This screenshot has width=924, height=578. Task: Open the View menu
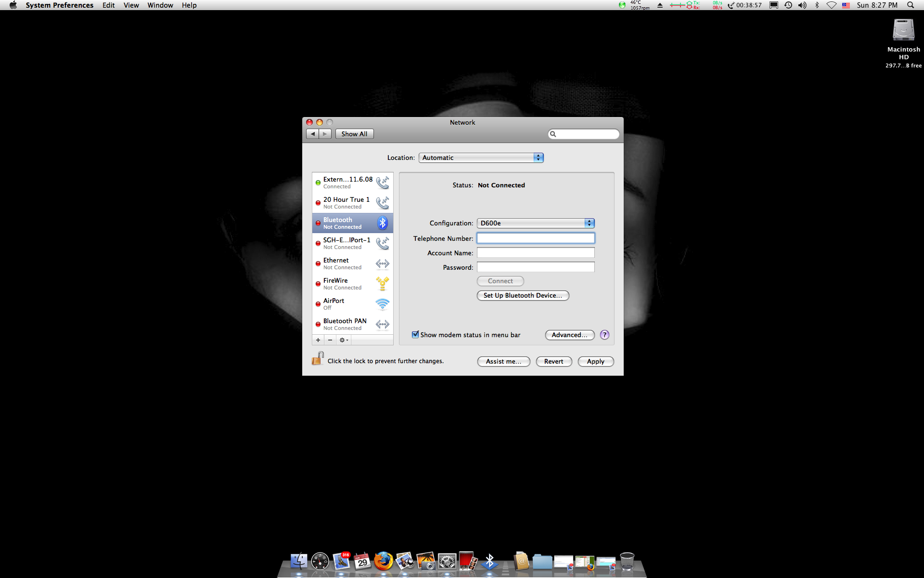131,5
